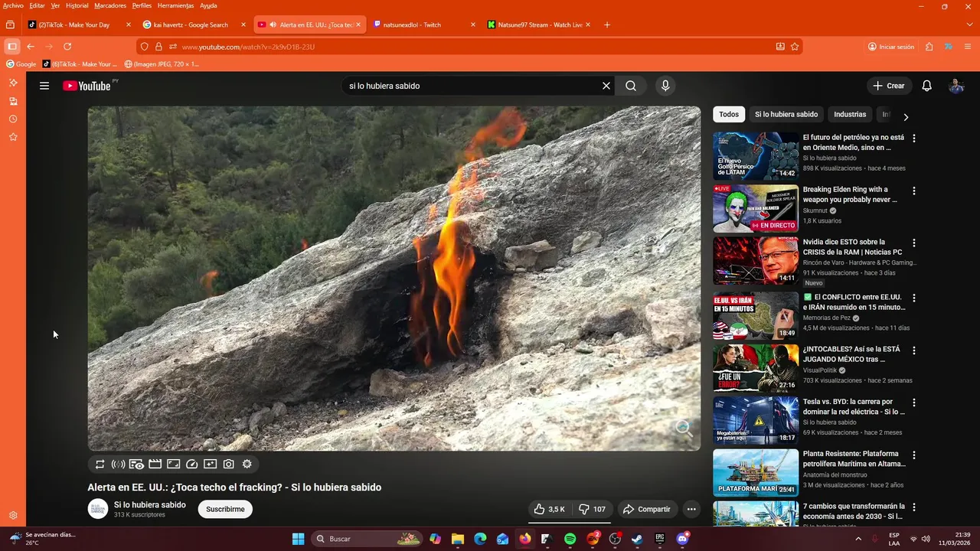
Task: Open El futuro del petróleo video thumbnail
Action: point(756,156)
